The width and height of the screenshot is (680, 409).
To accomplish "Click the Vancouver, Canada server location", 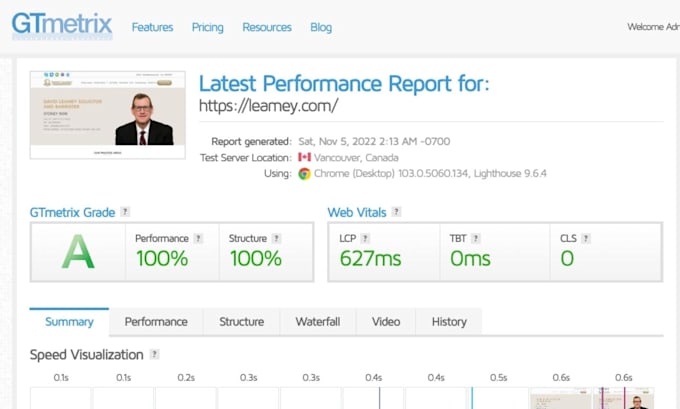I will 356,157.
